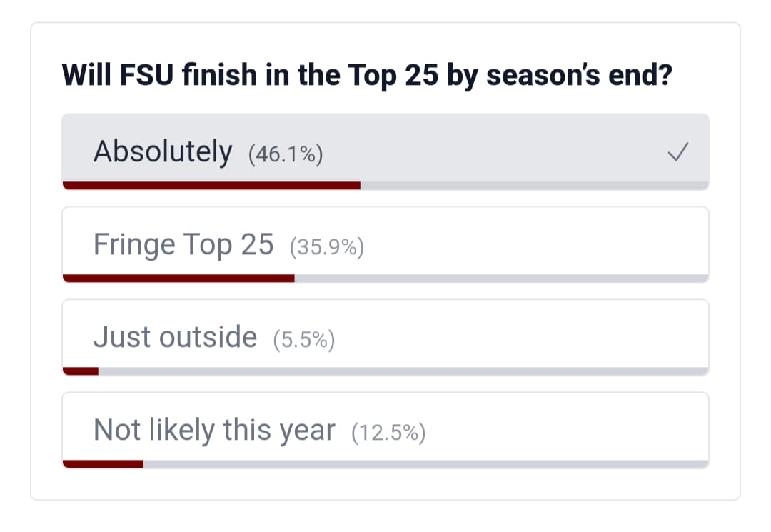Image resolution: width=771 pixels, height=532 pixels.
Task: Click the 12.5% percentage label
Action: click(x=388, y=433)
